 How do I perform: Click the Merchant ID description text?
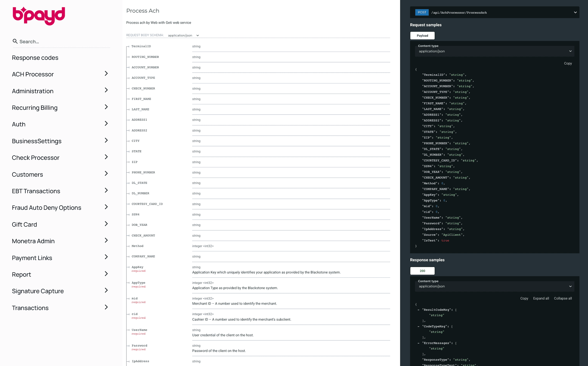(234, 304)
